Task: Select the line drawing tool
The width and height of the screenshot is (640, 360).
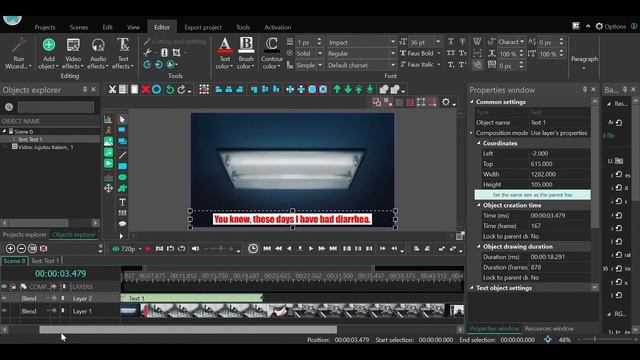Action: tap(122, 155)
